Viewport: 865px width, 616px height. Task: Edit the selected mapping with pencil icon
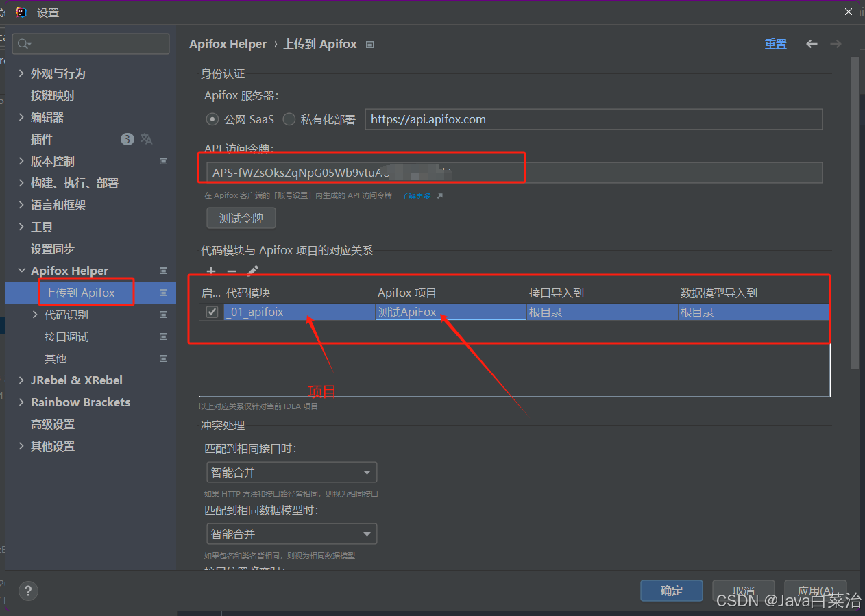click(x=252, y=271)
